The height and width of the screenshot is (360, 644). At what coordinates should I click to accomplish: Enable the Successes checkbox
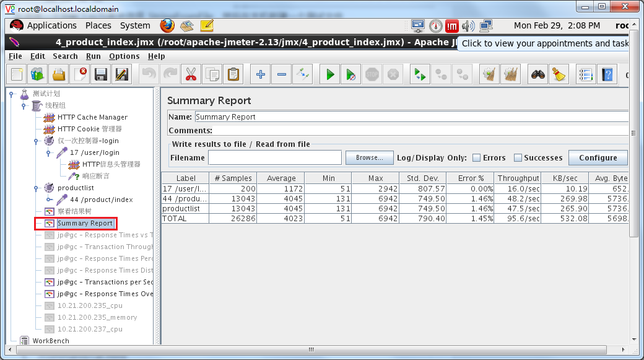(x=518, y=157)
